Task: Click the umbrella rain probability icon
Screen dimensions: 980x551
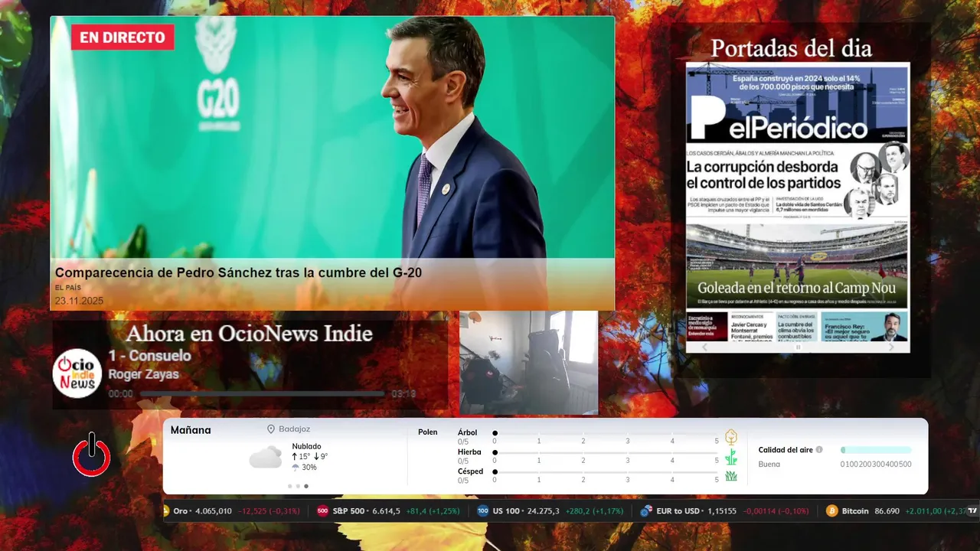Action: [x=296, y=467]
